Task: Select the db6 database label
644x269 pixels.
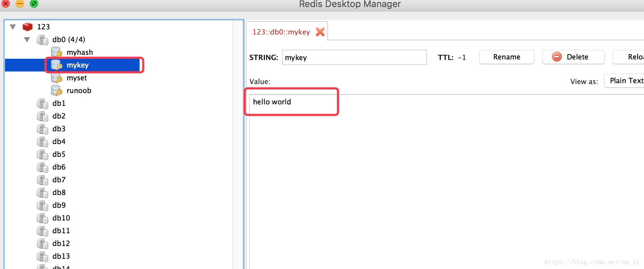Action: click(x=59, y=167)
